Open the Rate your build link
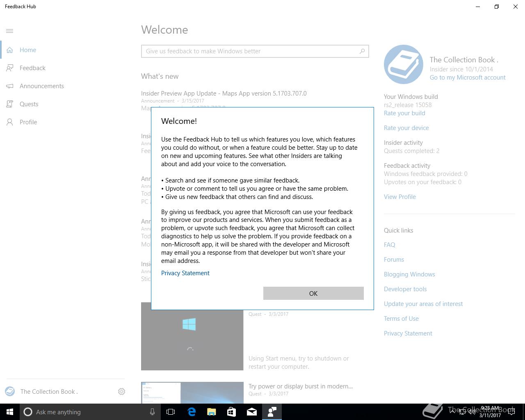525x420 pixels. 404,113
